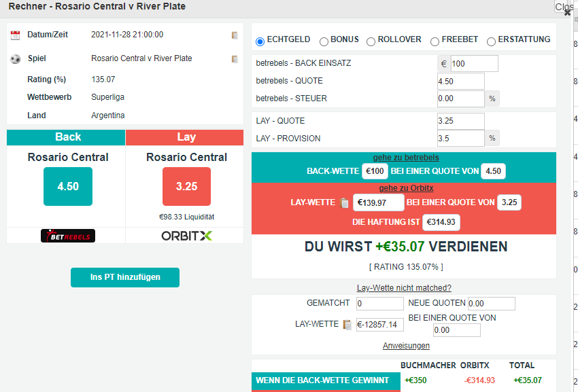Click the €314.93 Haftung value box

(x=441, y=222)
